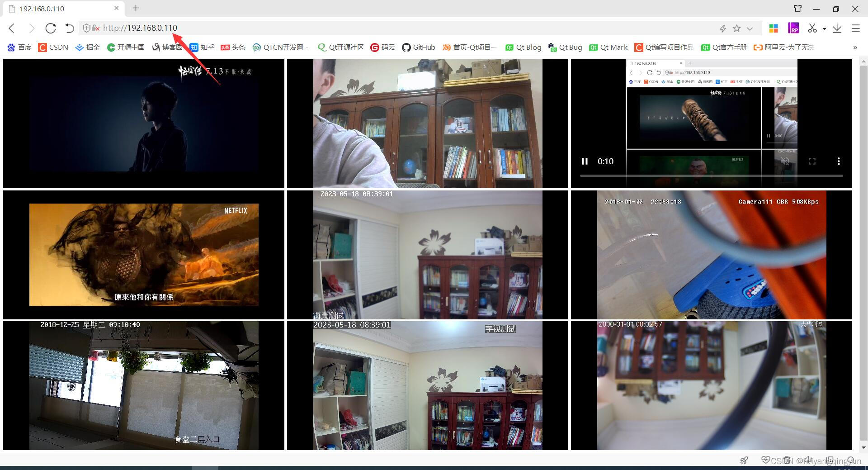Viewport: 868px width, 470px height.
Task: Select the 食堂二层入口 camera tile
Action: (144, 385)
